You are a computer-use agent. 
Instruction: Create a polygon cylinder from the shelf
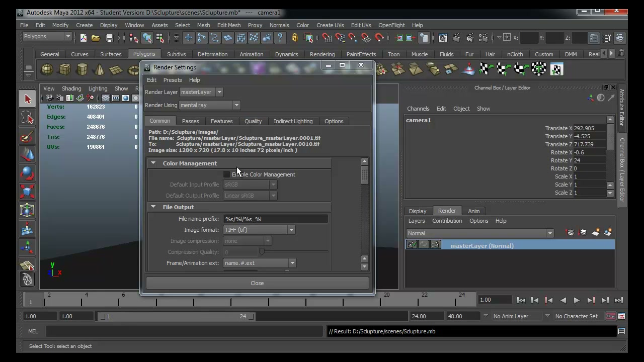(x=82, y=69)
